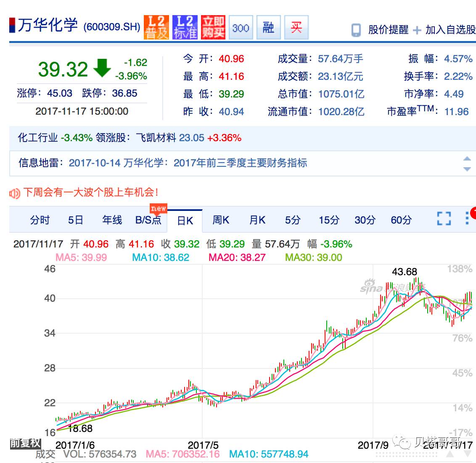Click the MA30: 39.00 indicator label

314,258
